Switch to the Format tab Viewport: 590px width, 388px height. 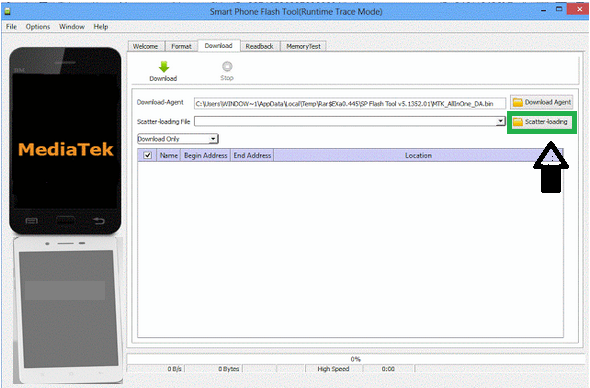[181, 46]
